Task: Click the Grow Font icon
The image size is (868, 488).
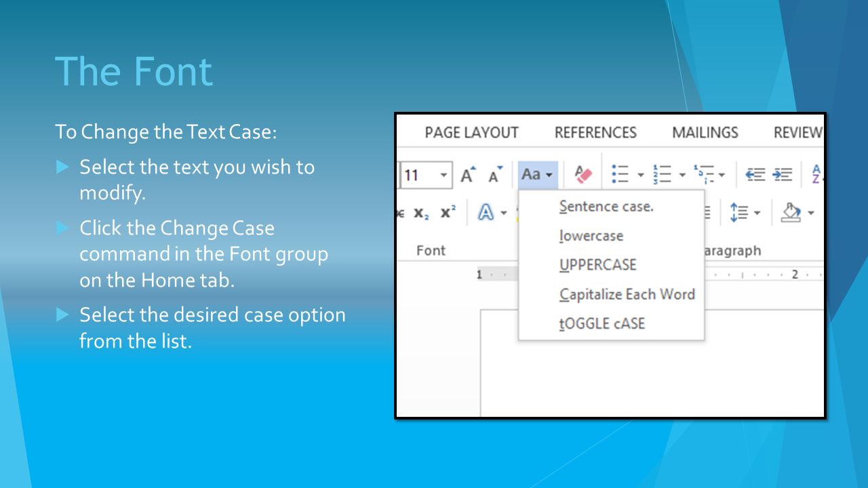Action: (x=467, y=175)
